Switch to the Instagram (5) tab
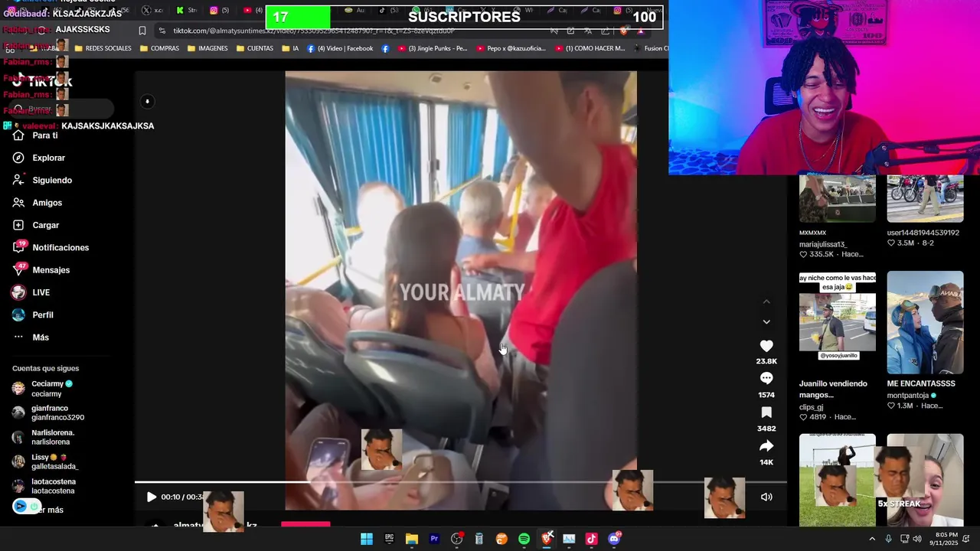This screenshot has height=551, width=980. (219, 11)
